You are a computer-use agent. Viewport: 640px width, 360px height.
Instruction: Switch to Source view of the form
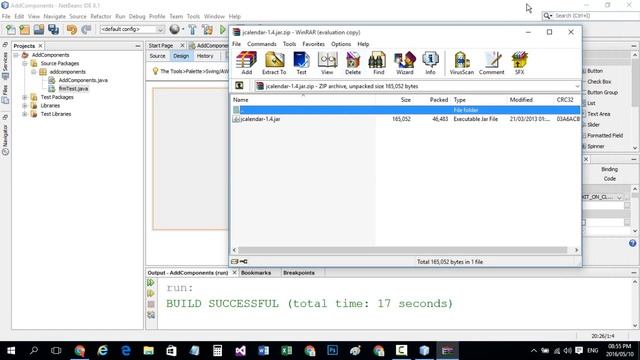pos(157,56)
